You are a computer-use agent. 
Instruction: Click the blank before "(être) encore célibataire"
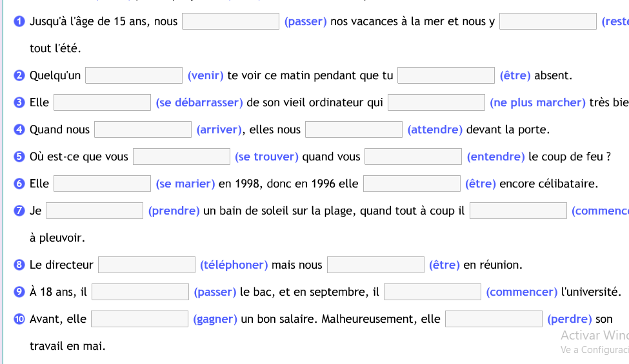coord(412,184)
